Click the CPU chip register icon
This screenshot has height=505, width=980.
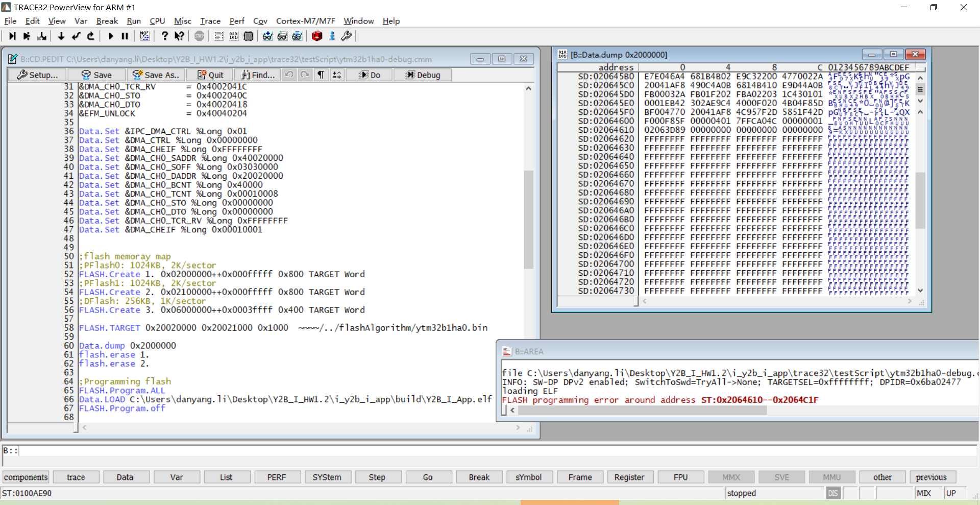click(249, 36)
